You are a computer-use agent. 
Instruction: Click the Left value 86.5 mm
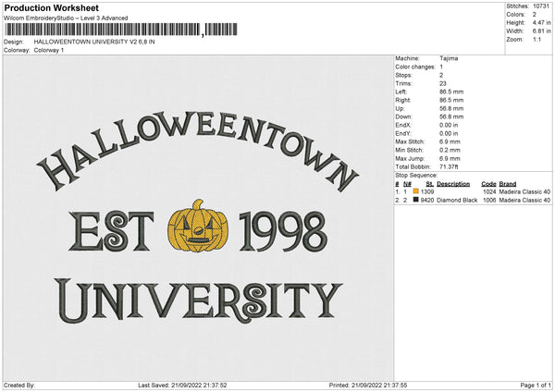[451, 92]
